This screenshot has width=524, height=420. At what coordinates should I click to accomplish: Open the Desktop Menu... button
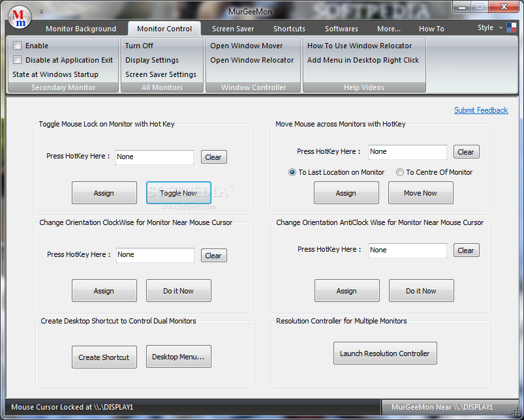(x=178, y=357)
